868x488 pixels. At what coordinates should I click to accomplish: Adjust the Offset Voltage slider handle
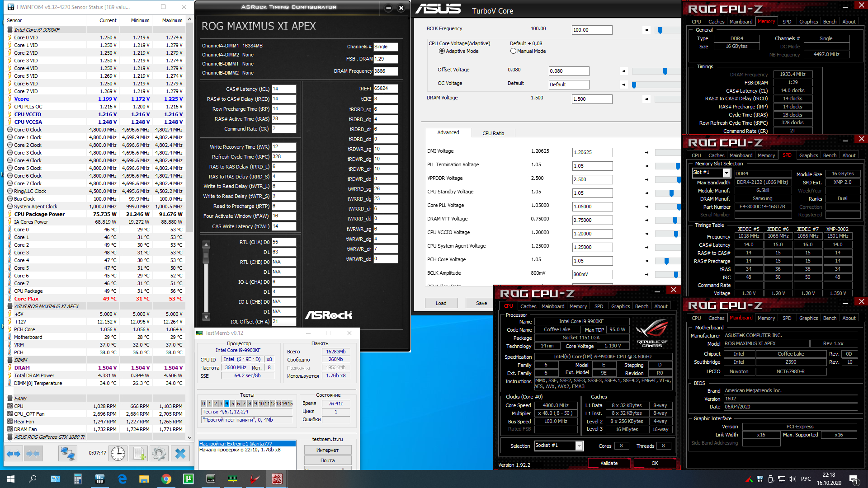click(665, 71)
